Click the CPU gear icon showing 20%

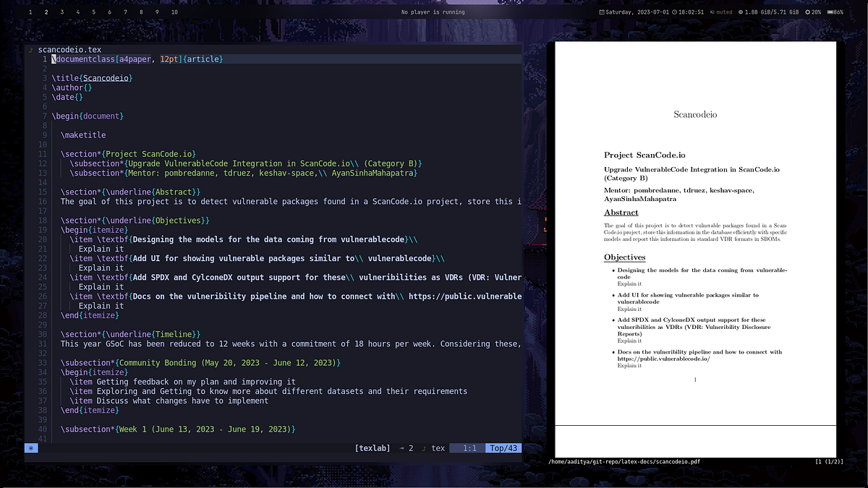coord(808,12)
